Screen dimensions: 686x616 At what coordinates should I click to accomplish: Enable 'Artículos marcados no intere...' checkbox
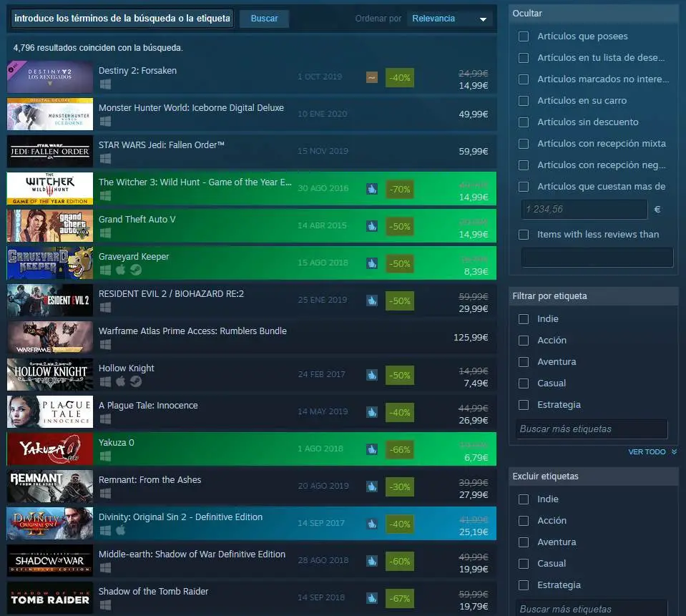tap(523, 79)
